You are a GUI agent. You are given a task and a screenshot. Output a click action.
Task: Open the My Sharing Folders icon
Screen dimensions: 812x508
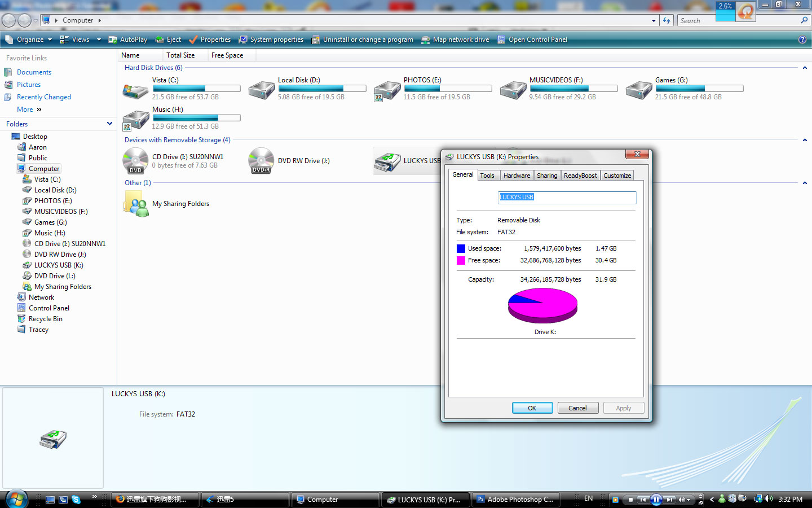[136, 204]
